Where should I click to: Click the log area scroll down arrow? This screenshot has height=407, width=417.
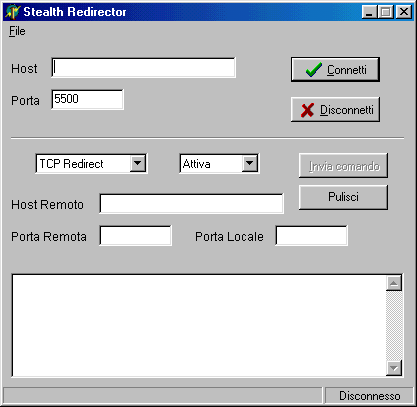pyautogui.click(x=394, y=368)
